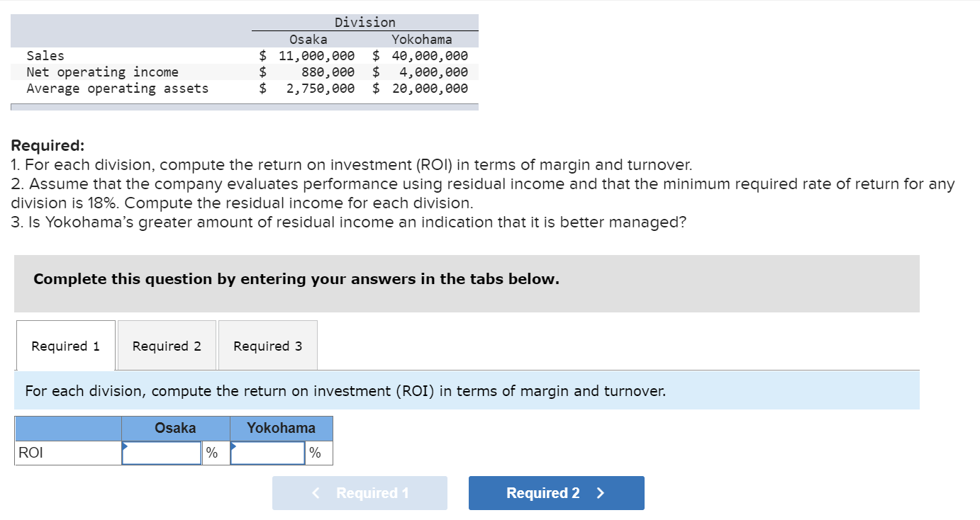
Task: Select the Required 1 tab
Action: 65,345
